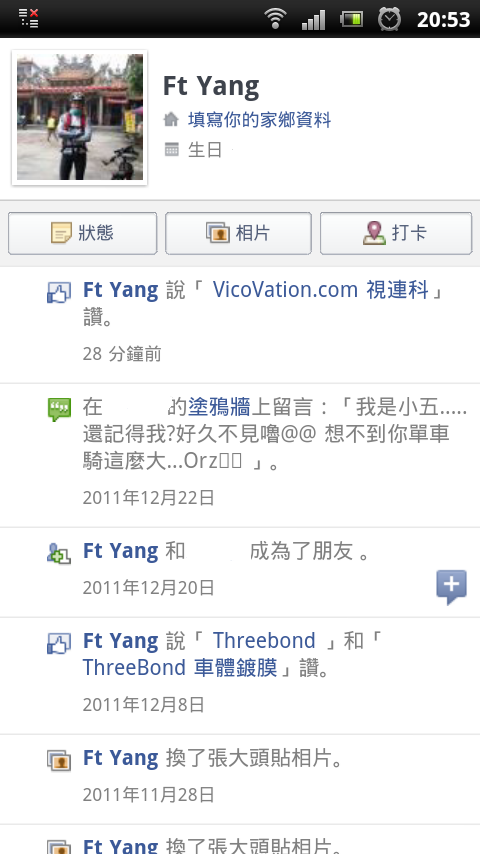This screenshot has height=854, width=480.
Task: Tap the 打卡 check-in button
Action: pos(396,233)
